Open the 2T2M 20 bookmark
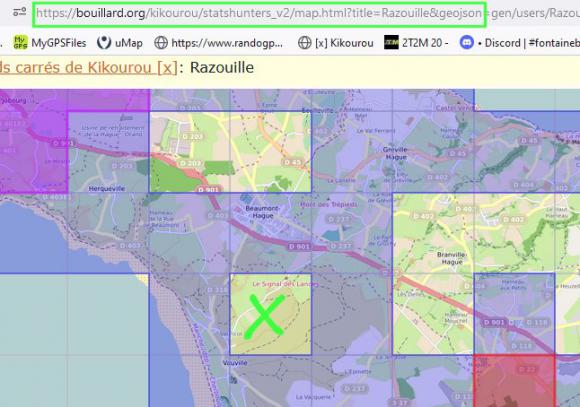 pos(416,43)
